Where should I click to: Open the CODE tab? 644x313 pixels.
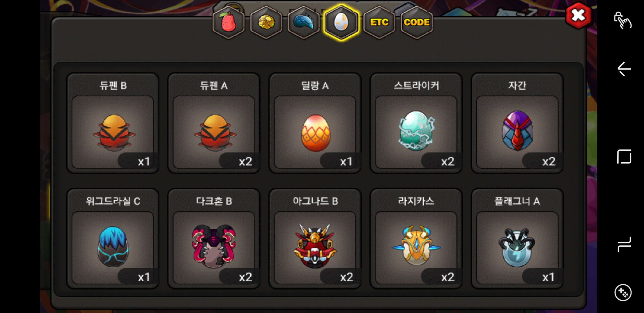coord(417,22)
